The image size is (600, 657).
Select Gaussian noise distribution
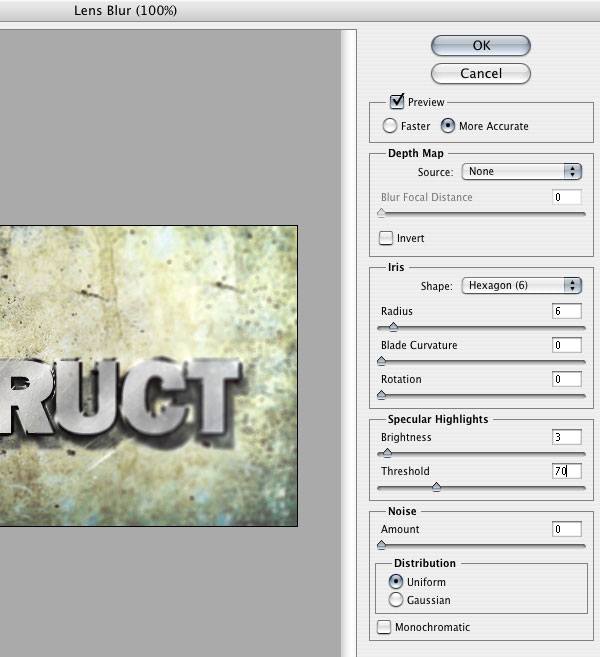tap(396, 600)
